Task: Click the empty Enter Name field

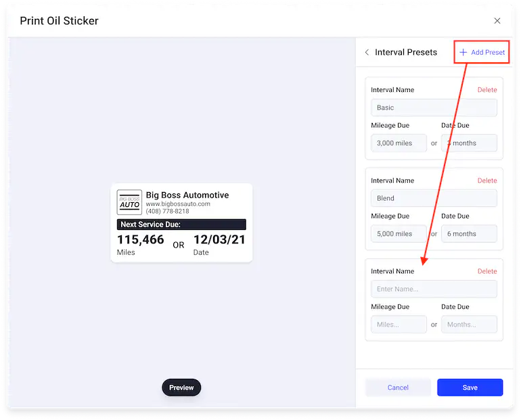Action: coord(434,289)
